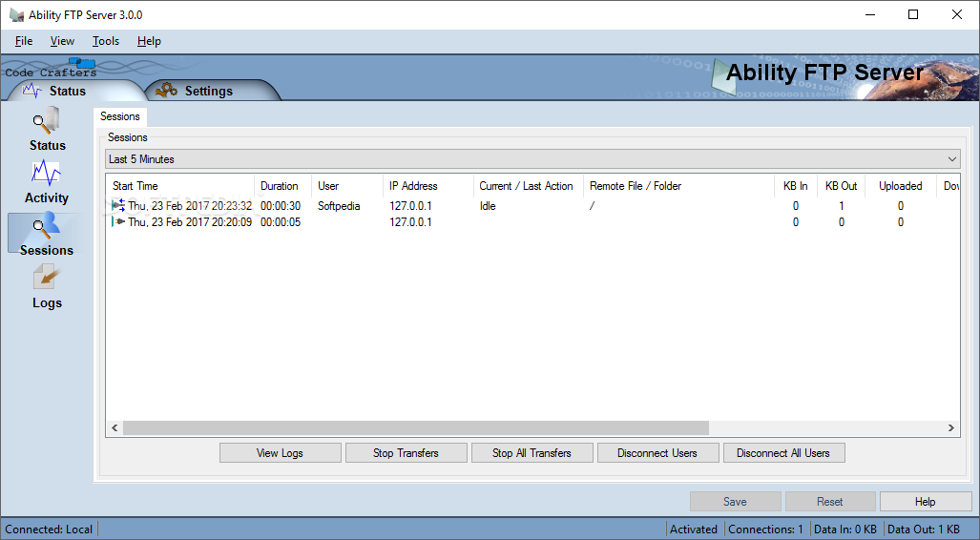The height and width of the screenshot is (540, 980).
Task: Click the 00:00:05 duration cell
Action: tap(281, 222)
